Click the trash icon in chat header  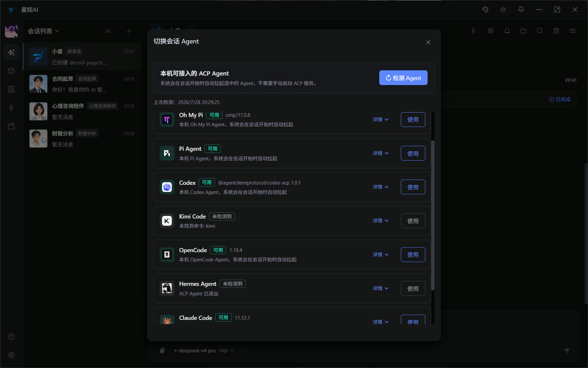click(556, 31)
